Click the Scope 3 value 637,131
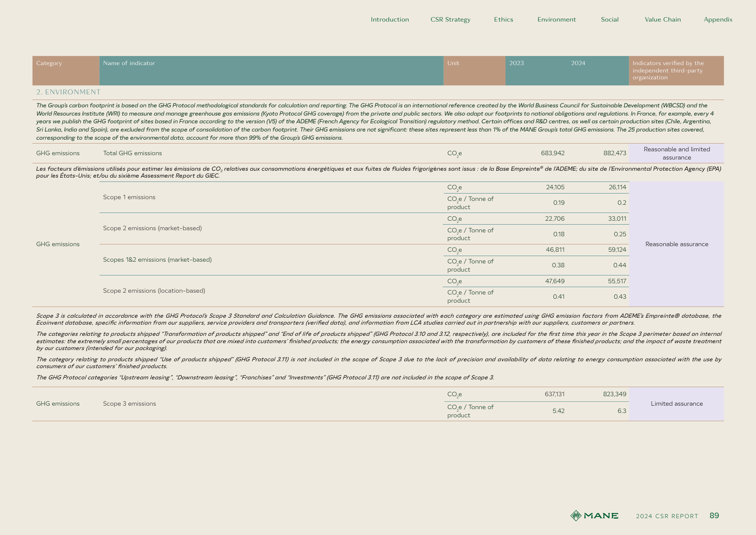Image resolution: width=756 pixels, height=535 pixels. coord(555,394)
